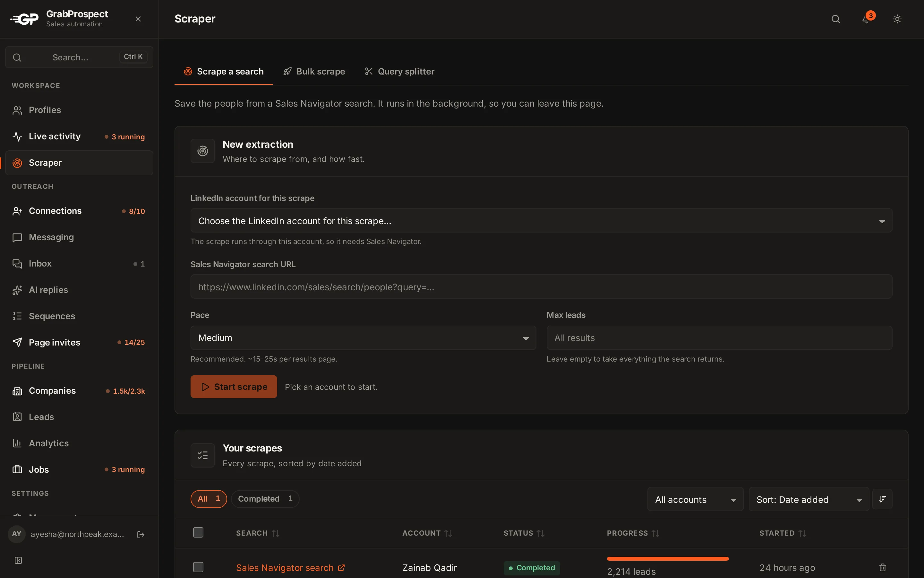Go to Connections in the sidebar
The image size is (924, 578).
79,211
